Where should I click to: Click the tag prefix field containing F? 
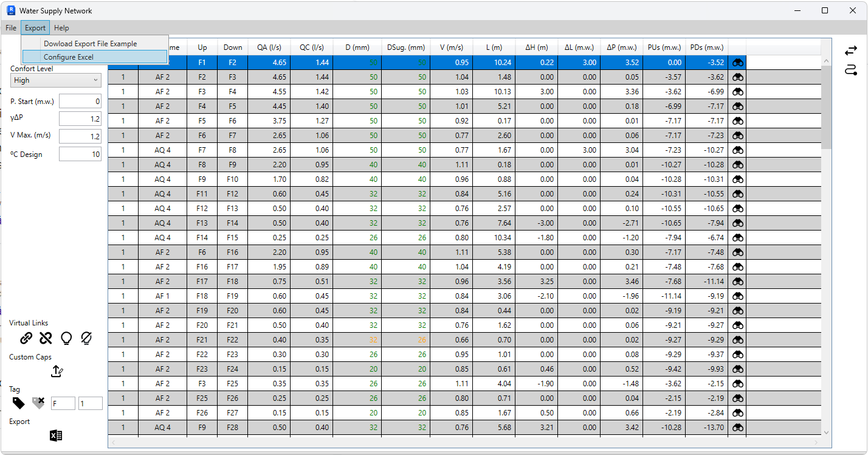click(x=63, y=403)
